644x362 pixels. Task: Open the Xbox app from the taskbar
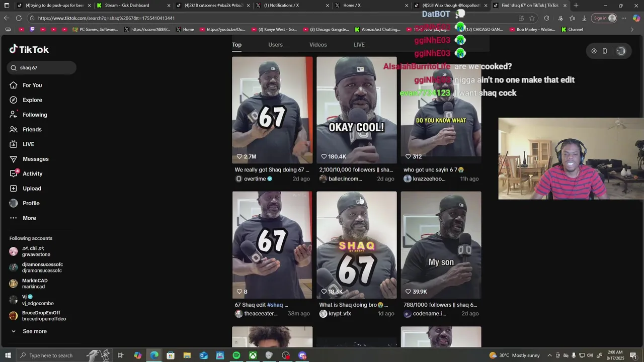tap(253, 355)
